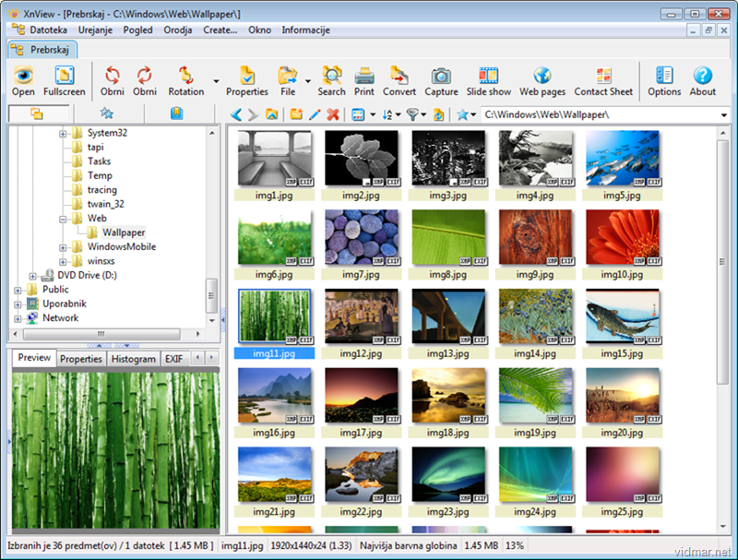Click the Properties toolbar icon
This screenshot has width=738, height=560.
pyautogui.click(x=247, y=81)
